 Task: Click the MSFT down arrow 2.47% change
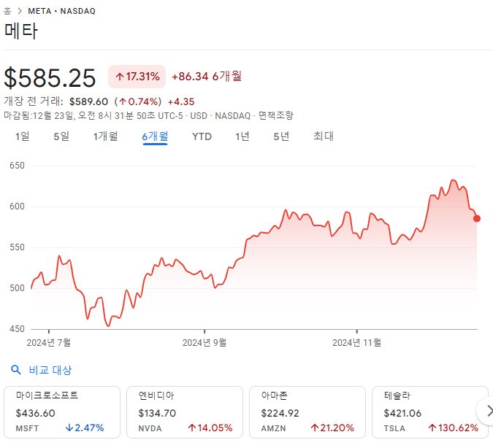coord(85,428)
